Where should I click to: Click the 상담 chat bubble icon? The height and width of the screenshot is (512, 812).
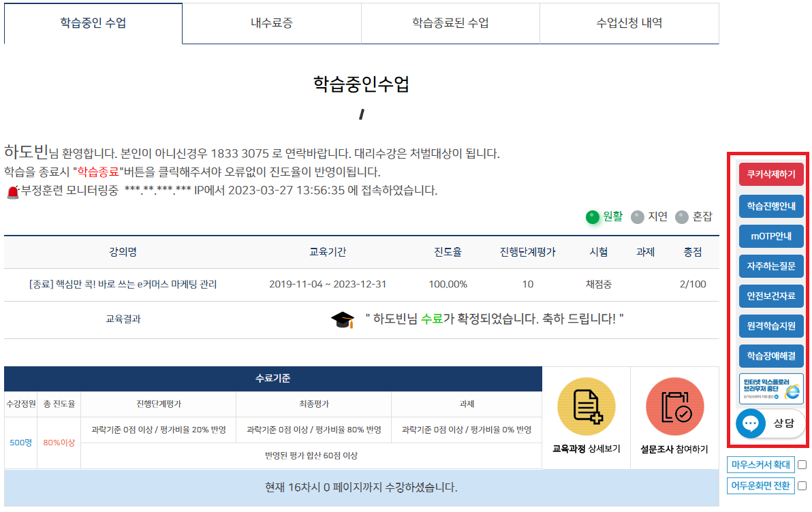tap(751, 423)
